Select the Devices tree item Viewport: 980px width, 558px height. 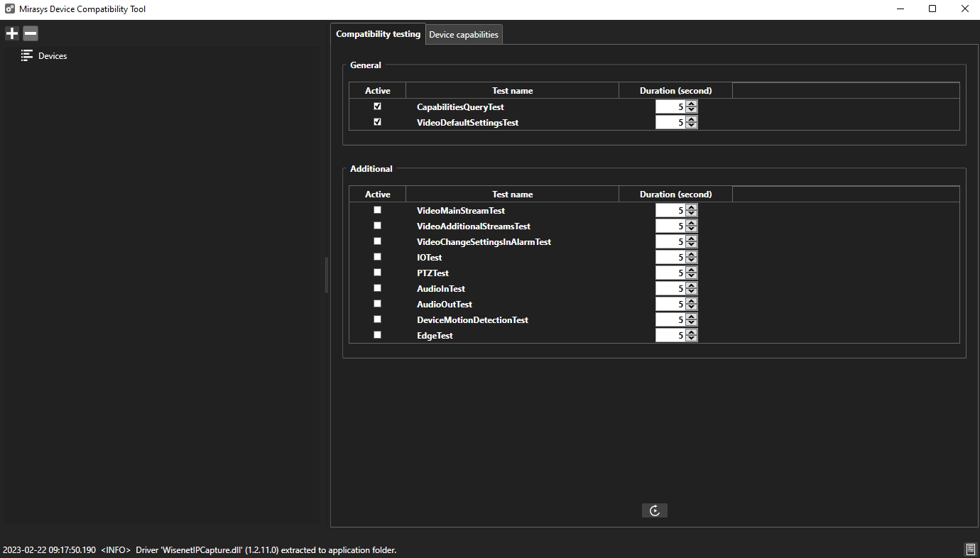click(x=53, y=56)
